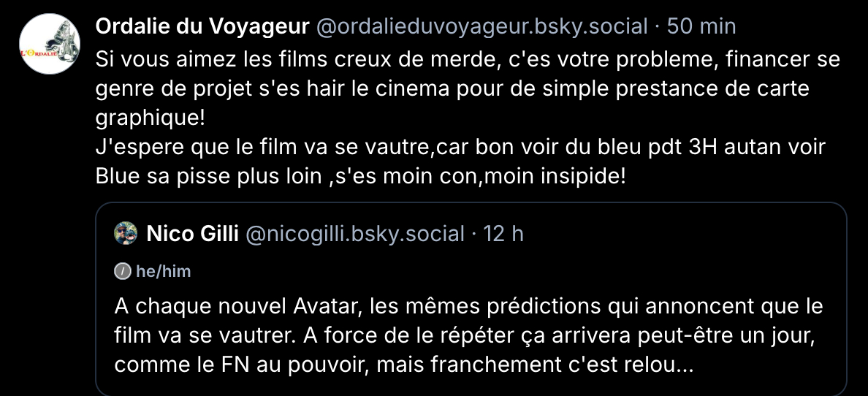
Task: Open the "Ordalie du Voyageur" display name
Action: point(202,27)
